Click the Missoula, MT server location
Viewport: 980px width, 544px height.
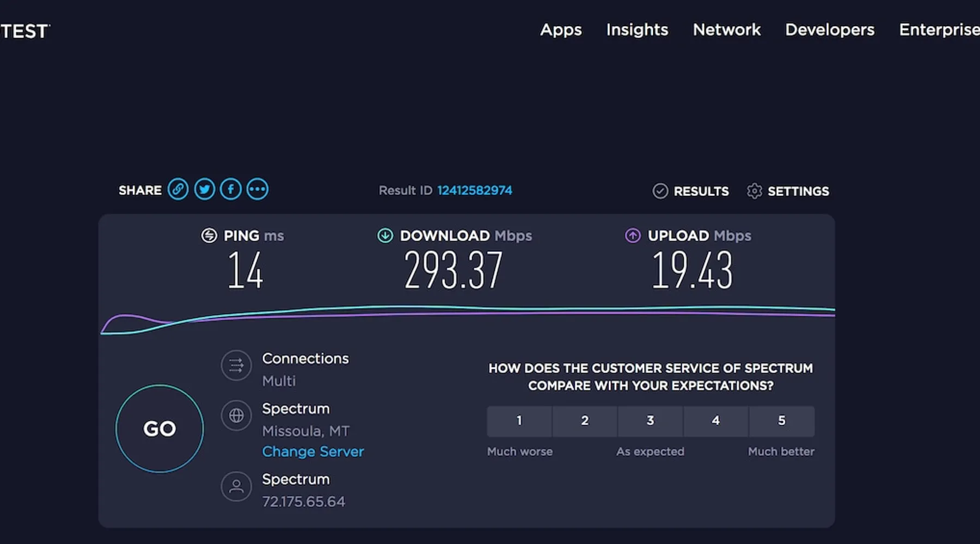point(306,431)
